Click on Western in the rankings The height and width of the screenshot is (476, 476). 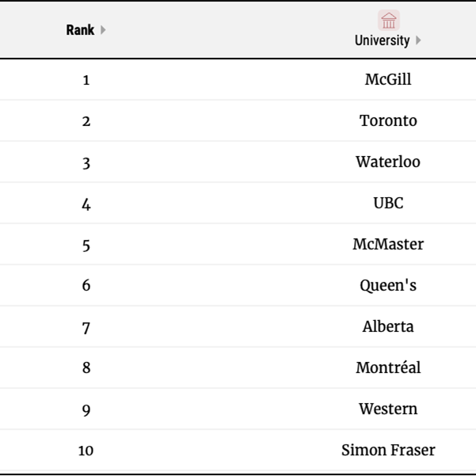[388, 409]
